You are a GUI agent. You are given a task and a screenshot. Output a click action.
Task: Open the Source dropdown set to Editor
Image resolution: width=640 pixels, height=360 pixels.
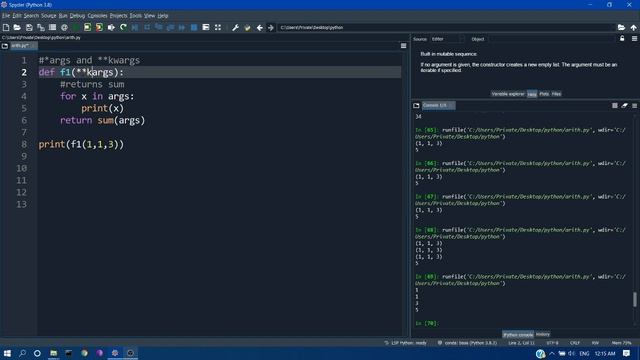coord(447,39)
